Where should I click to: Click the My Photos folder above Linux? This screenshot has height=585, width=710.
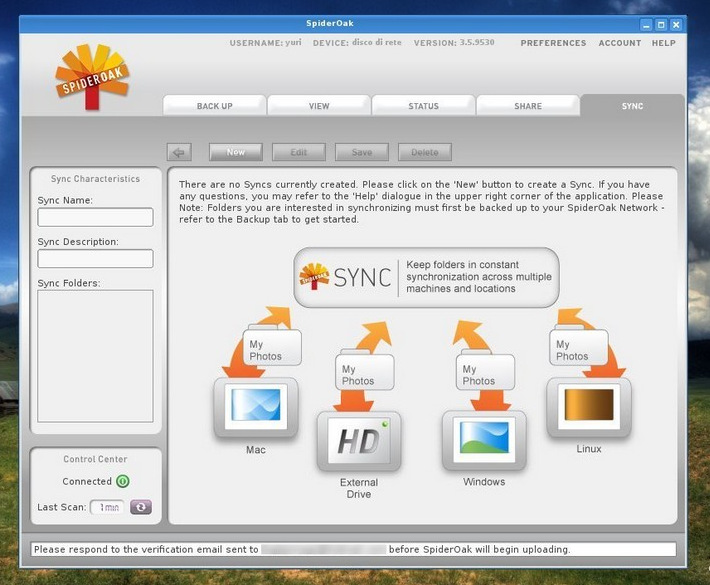coord(579,347)
